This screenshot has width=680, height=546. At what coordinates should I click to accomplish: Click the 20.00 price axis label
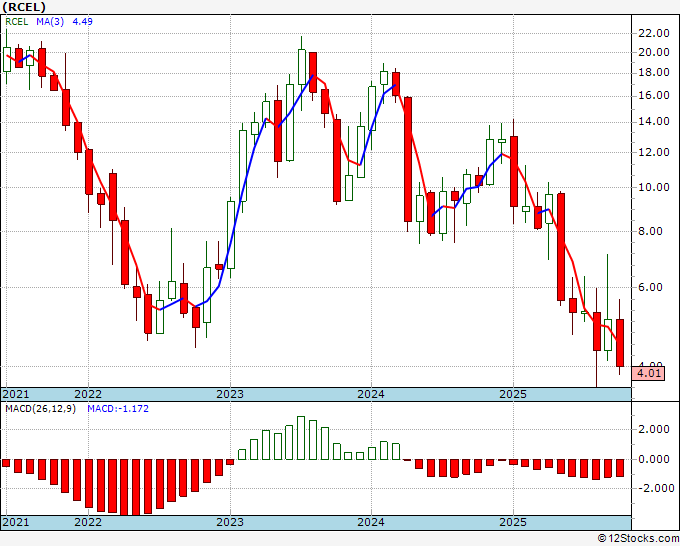[654, 52]
